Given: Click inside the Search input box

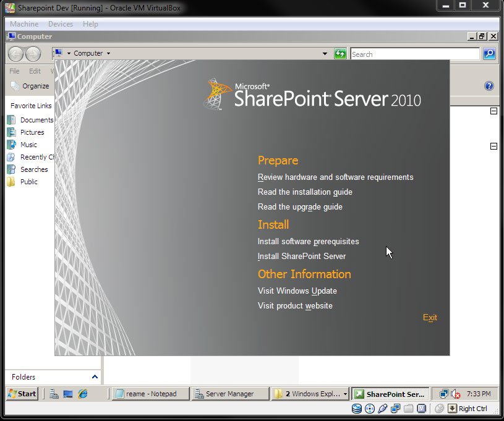Looking at the screenshot, I should (415, 54).
